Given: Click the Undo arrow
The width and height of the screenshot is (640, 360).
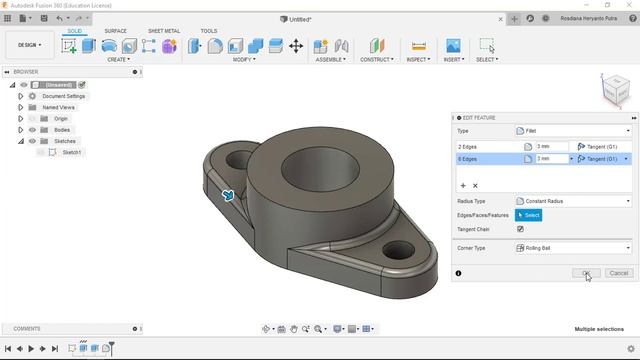Looking at the screenshot, I should (x=60, y=18).
